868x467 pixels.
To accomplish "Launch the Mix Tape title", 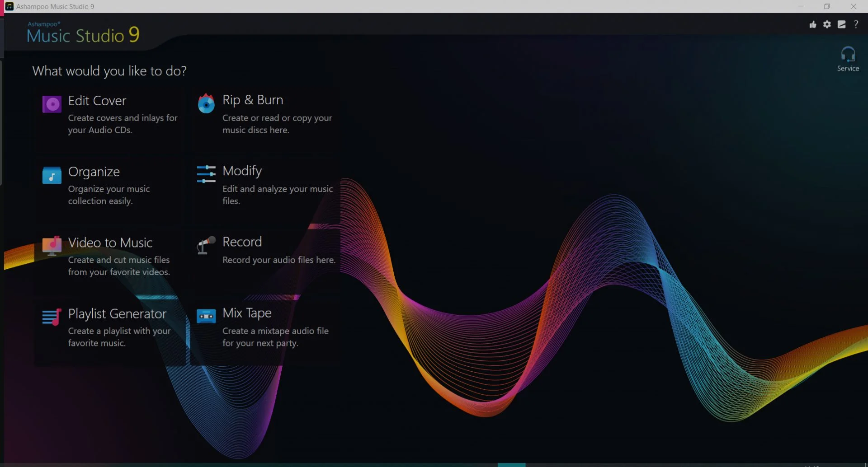I will point(247,313).
